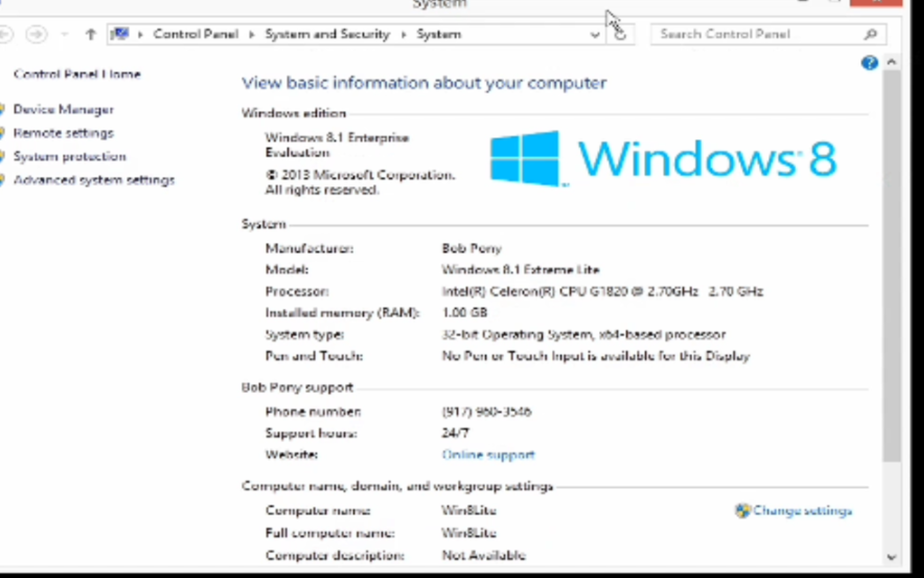This screenshot has height=578, width=924.
Task: Click the 32-bit Operating System value
Action: click(583, 334)
